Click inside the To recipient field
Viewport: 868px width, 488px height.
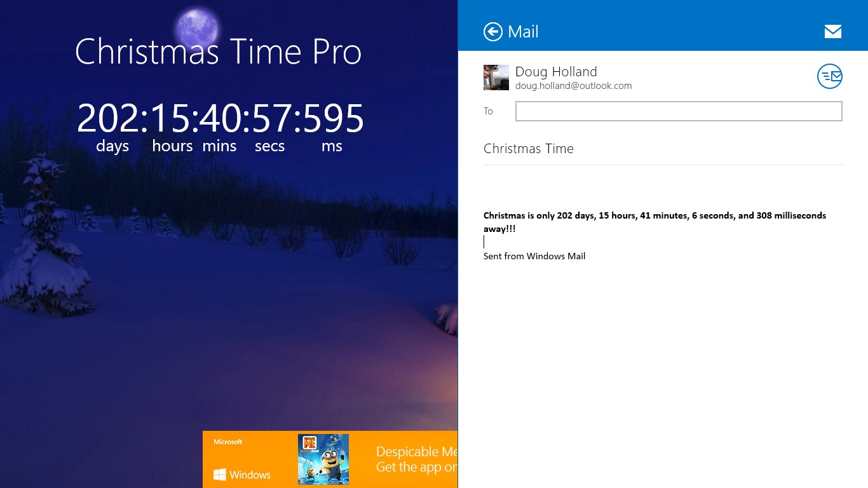click(678, 111)
